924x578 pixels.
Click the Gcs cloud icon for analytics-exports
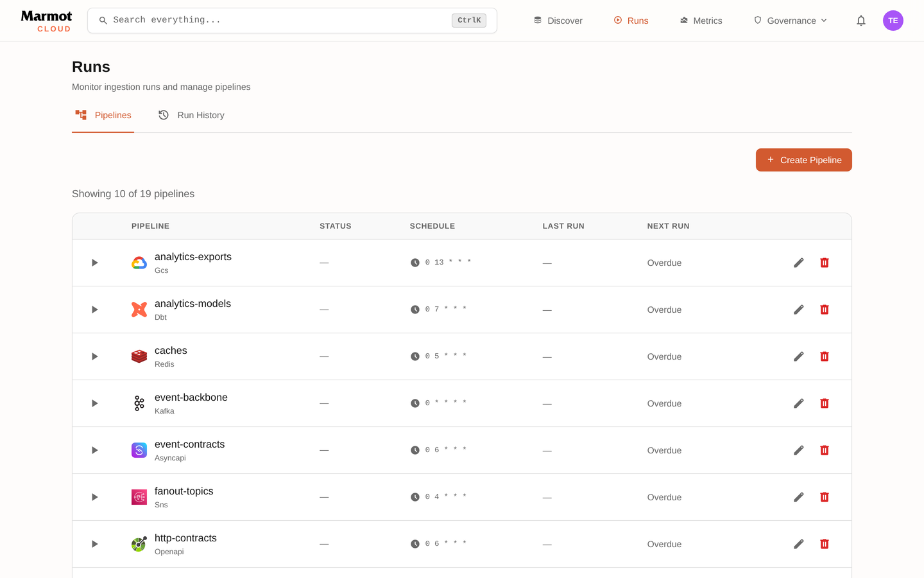coord(139,263)
